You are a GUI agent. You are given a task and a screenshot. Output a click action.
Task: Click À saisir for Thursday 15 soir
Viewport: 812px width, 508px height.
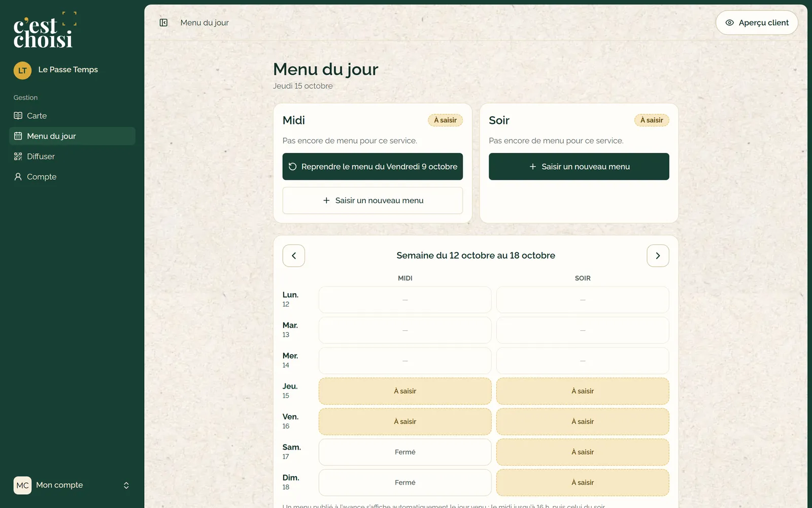tap(583, 391)
